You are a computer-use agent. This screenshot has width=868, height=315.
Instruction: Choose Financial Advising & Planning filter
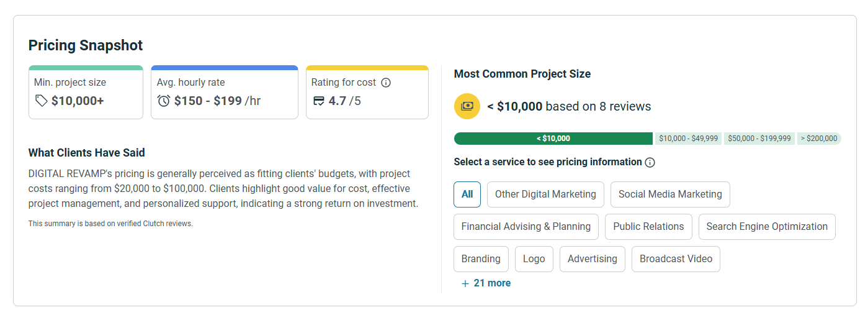[x=526, y=227]
